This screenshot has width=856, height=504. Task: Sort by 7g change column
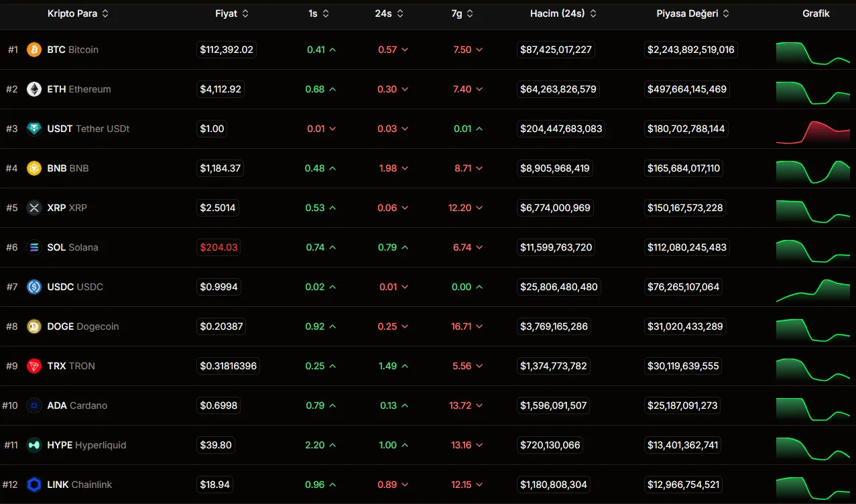(462, 13)
